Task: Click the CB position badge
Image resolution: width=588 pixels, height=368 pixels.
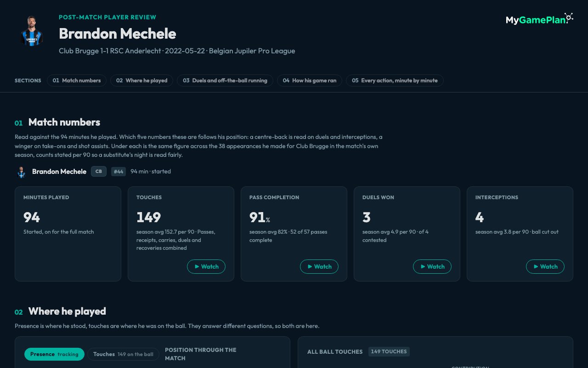Action: [x=99, y=172]
